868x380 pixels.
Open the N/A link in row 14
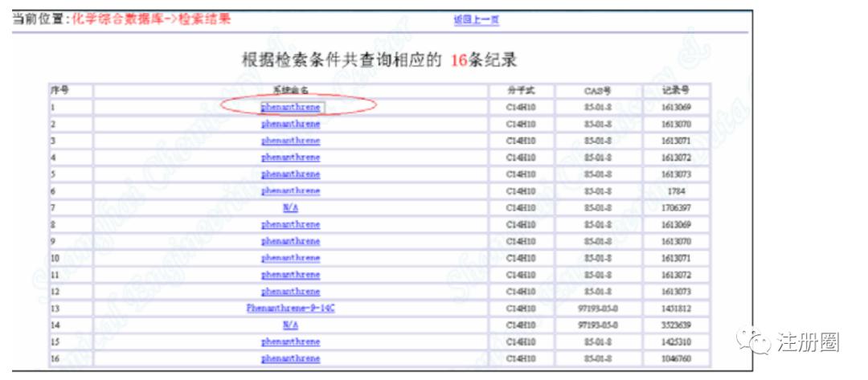click(291, 325)
